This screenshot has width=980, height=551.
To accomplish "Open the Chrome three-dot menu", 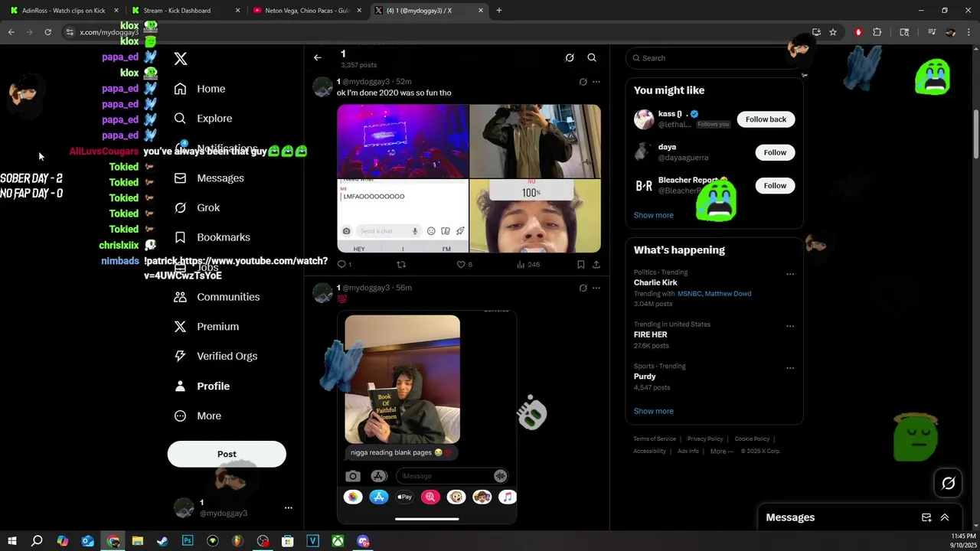I will (969, 32).
